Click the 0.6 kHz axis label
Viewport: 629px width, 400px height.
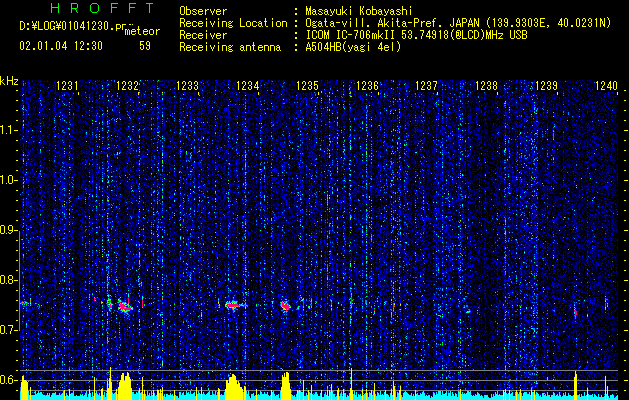tap(8, 380)
